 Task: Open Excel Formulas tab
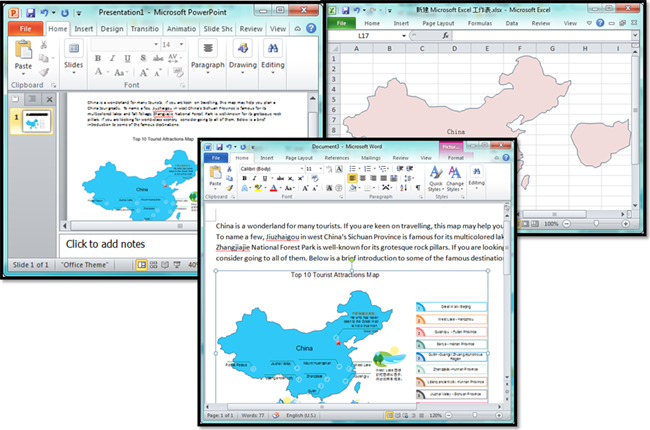pyautogui.click(x=480, y=23)
